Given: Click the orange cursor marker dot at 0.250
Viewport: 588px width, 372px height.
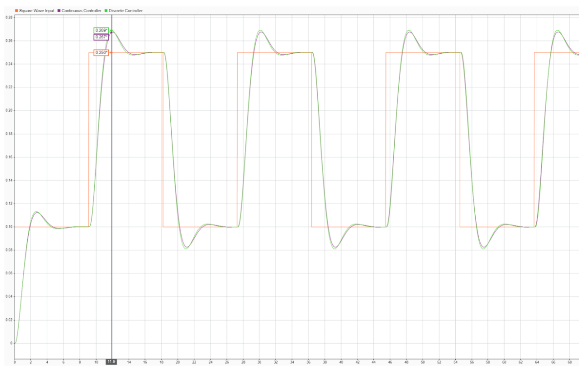Looking at the screenshot, I should [111, 53].
